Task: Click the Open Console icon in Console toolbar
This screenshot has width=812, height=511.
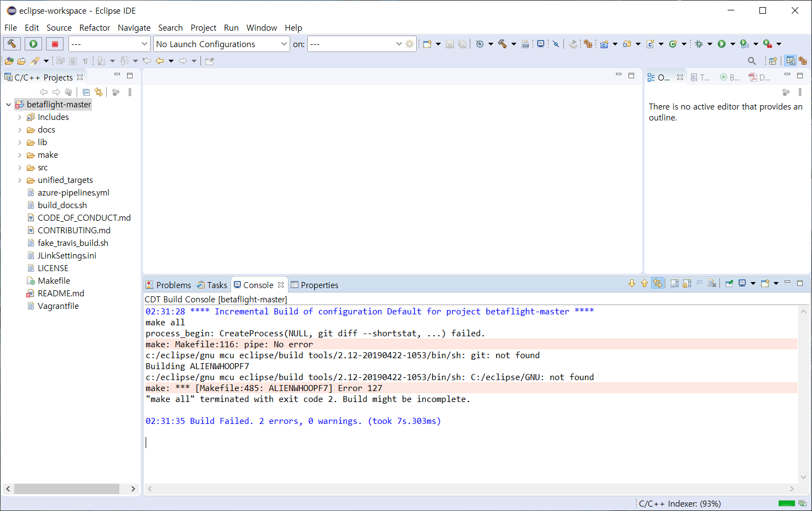Action: coord(765,283)
